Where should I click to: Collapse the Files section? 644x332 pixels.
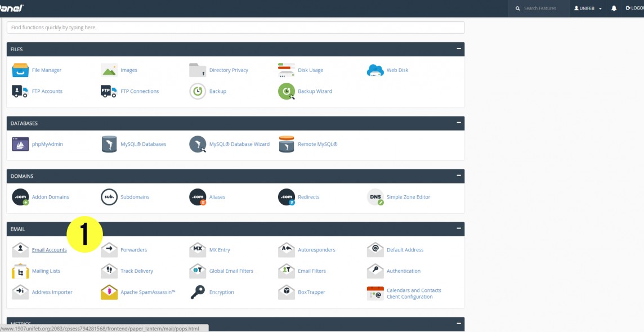coord(459,49)
